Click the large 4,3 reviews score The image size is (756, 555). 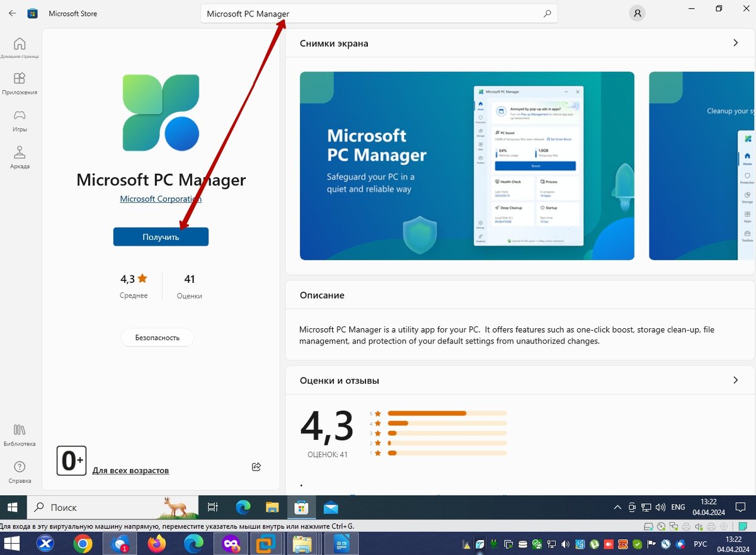[327, 426]
